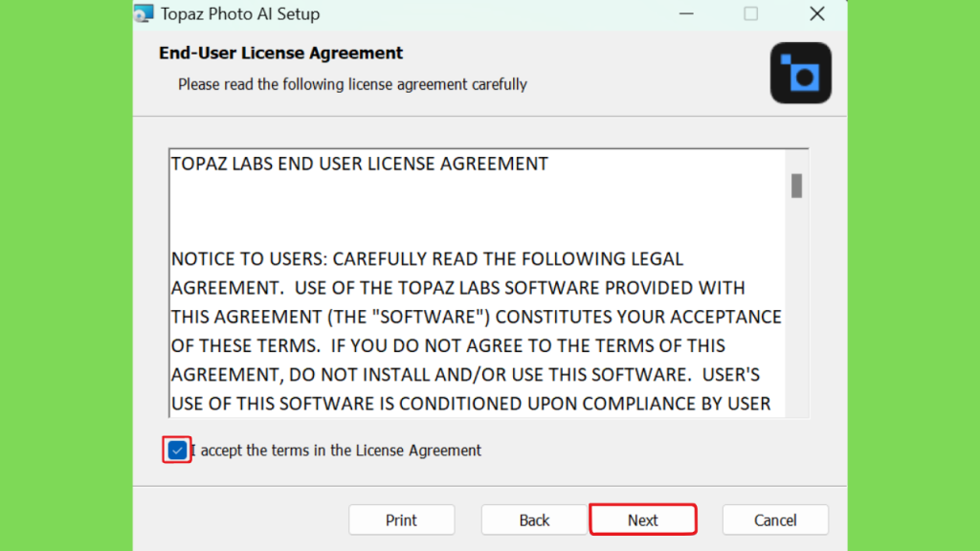The height and width of the screenshot is (551, 980).
Task: Click the scrollbar track below the thumb
Action: tap(796, 306)
